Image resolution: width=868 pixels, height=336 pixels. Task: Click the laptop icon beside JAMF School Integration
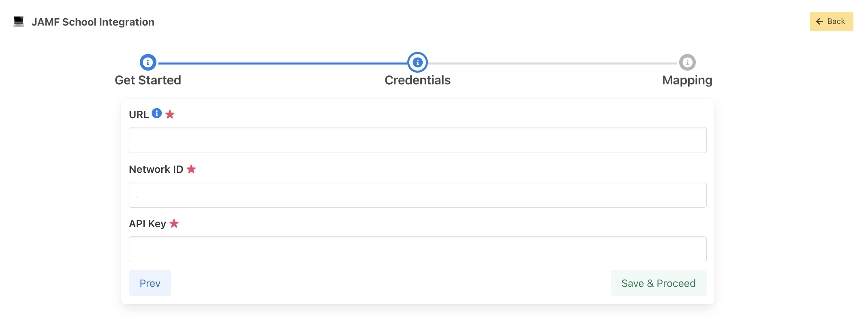pyautogui.click(x=19, y=22)
